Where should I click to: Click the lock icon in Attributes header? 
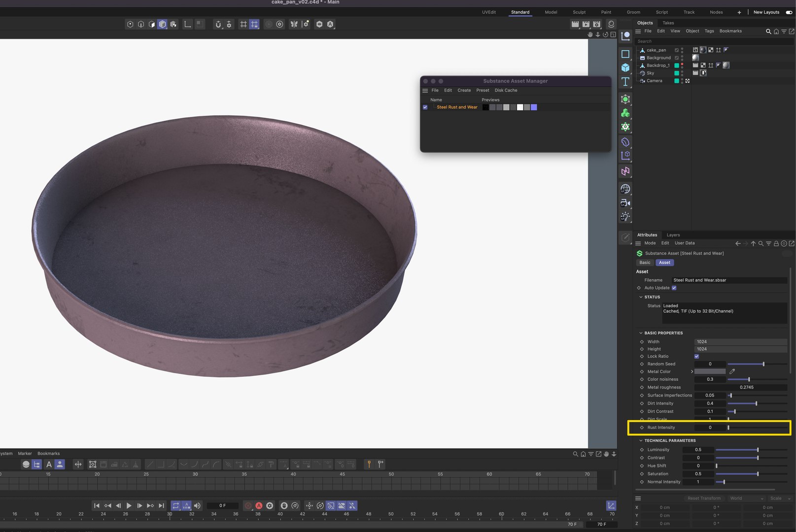(x=776, y=243)
